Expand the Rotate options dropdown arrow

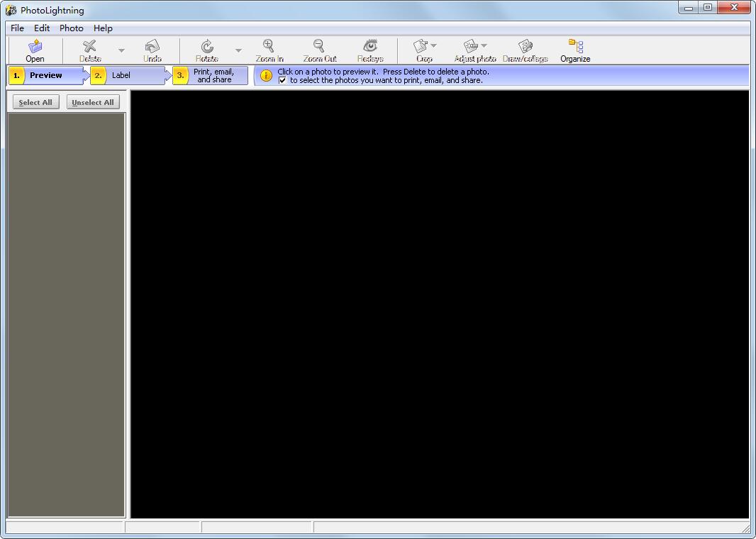coord(237,51)
